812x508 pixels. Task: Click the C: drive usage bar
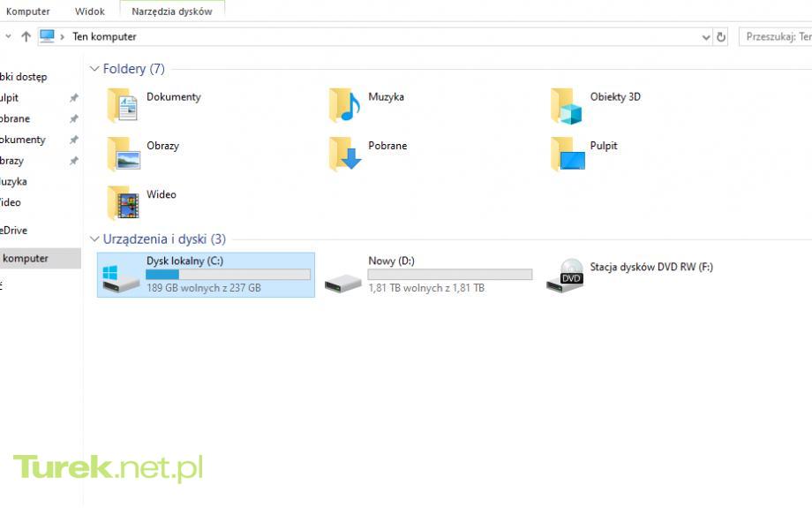pos(228,275)
